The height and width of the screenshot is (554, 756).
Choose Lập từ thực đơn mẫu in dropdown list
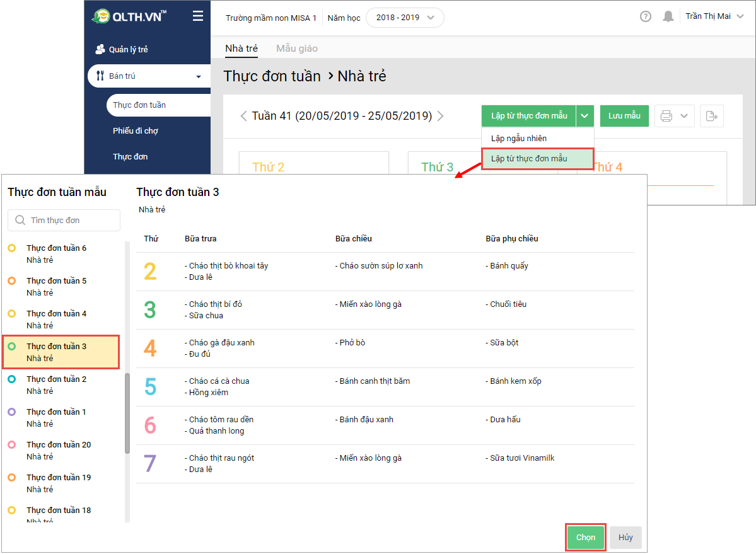(x=538, y=159)
